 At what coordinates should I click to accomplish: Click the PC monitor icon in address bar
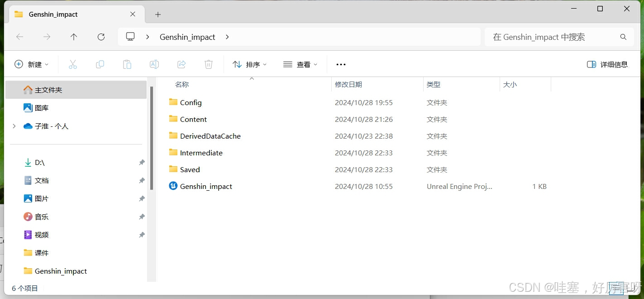click(x=130, y=37)
